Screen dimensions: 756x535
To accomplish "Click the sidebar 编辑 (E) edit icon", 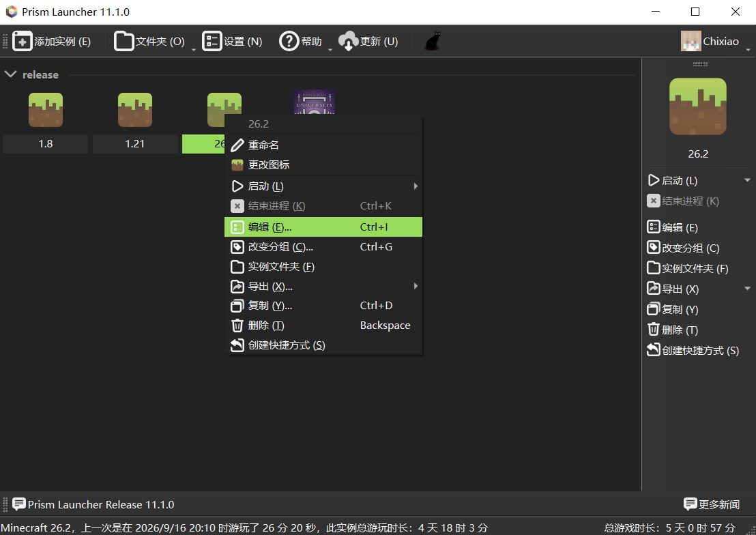I will click(653, 227).
